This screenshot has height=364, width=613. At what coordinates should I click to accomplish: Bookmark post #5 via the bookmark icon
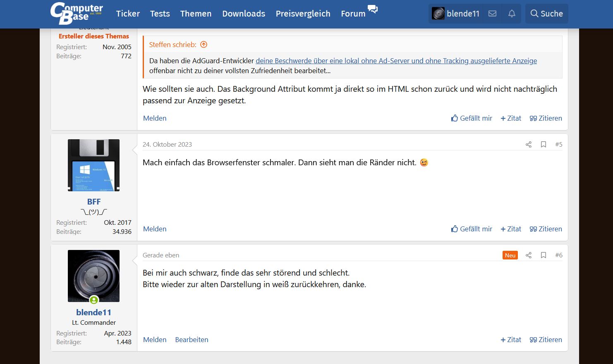(544, 144)
